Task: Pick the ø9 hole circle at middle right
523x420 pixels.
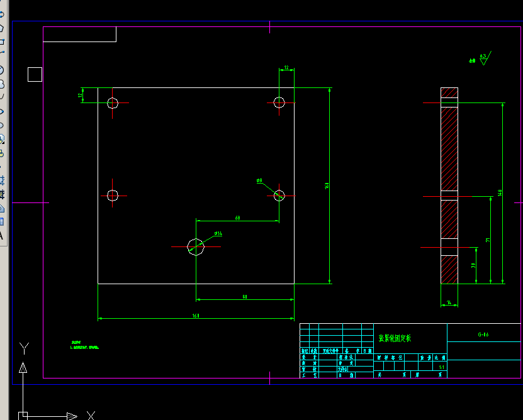Action: pyautogui.click(x=279, y=196)
